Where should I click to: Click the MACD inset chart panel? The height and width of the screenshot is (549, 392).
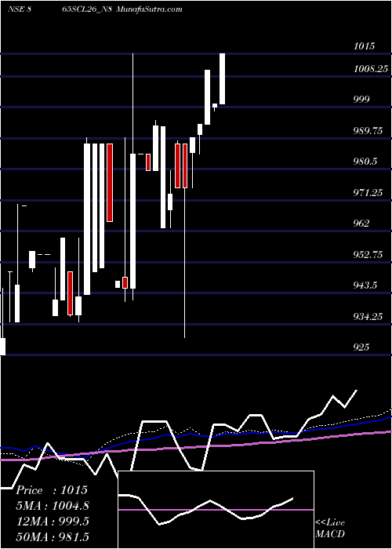216,510
